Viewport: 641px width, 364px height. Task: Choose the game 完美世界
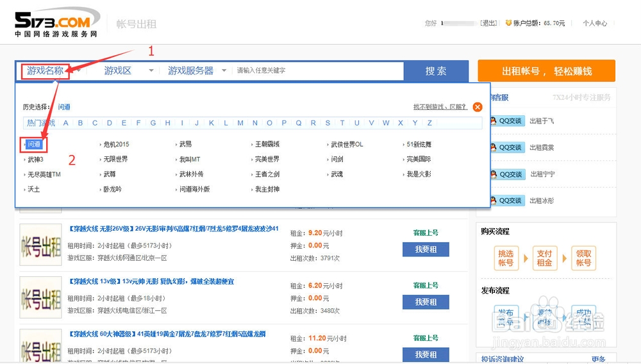pyautogui.click(x=267, y=159)
